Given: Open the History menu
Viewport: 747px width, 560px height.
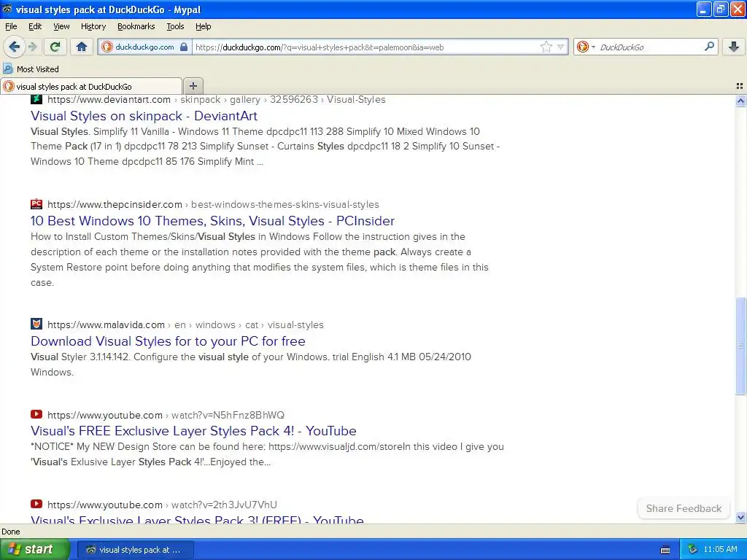Looking at the screenshot, I should [x=93, y=26].
